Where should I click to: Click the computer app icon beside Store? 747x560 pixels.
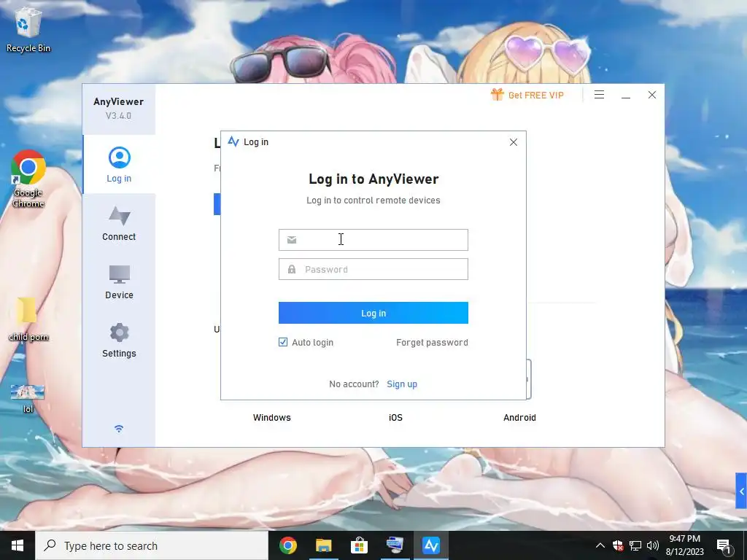395,545
